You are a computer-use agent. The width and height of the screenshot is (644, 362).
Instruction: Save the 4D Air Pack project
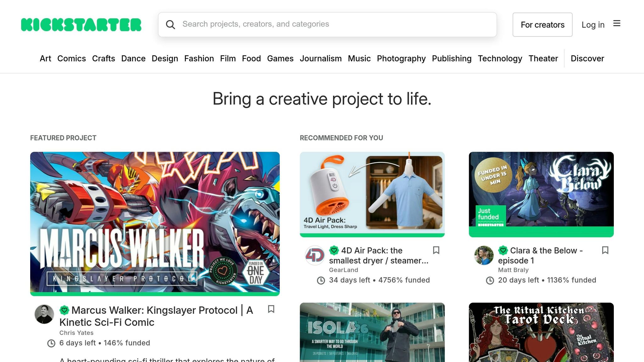[436, 250]
